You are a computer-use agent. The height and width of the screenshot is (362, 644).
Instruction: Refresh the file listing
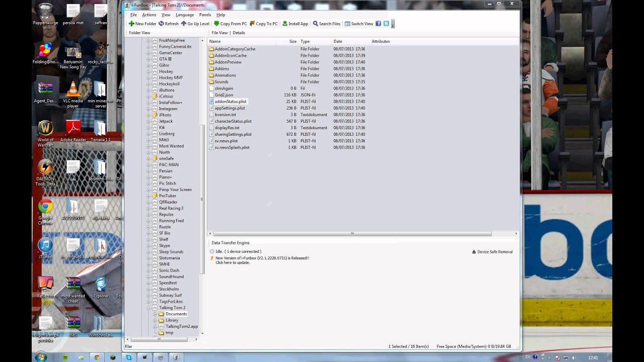[169, 24]
